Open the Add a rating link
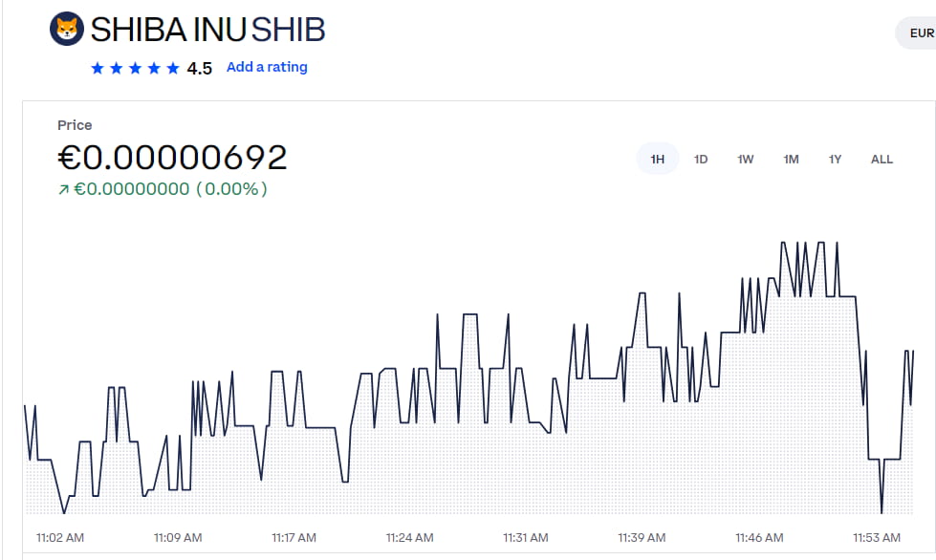This screenshot has width=936, height=560. pos(267,67)
